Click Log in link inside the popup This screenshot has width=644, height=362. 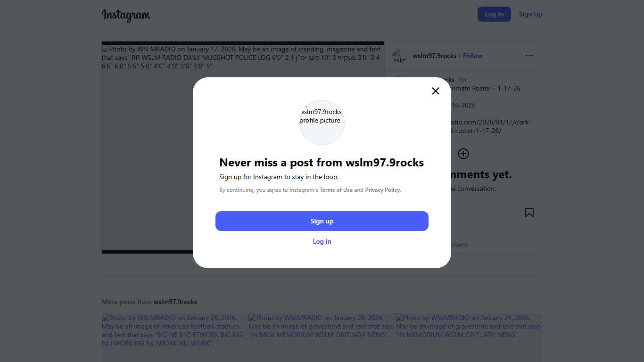pos(322,241)
